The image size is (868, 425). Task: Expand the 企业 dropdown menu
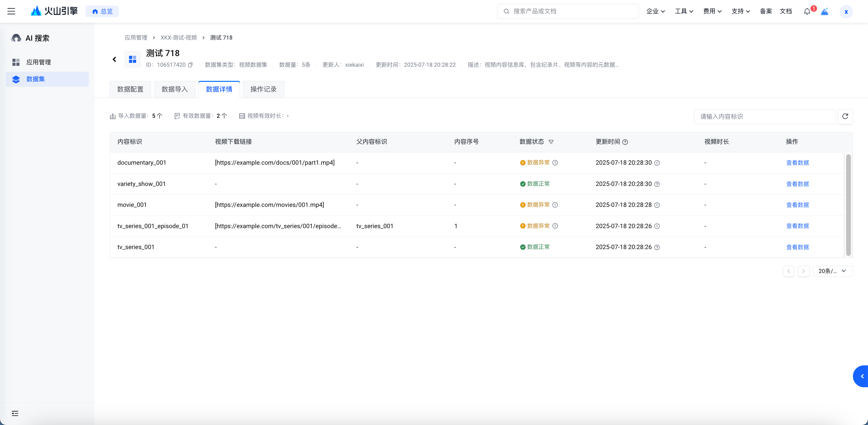pos(655,12)
